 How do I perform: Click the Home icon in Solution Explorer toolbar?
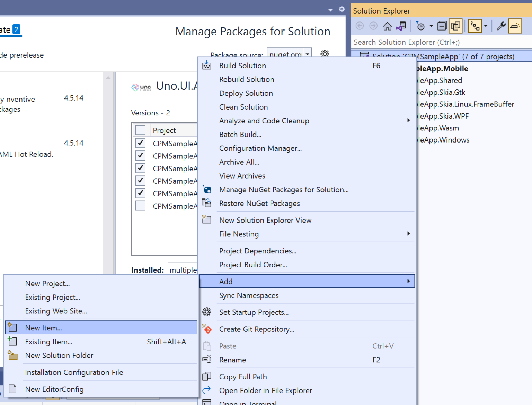[387, 26]
